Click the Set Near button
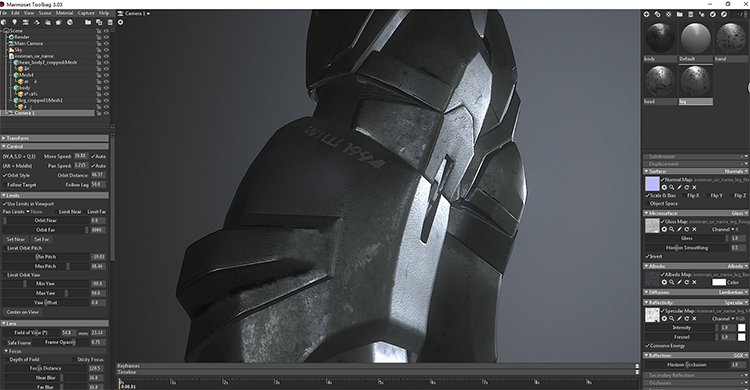Screen dimensions: 750x390 (15, 239)
